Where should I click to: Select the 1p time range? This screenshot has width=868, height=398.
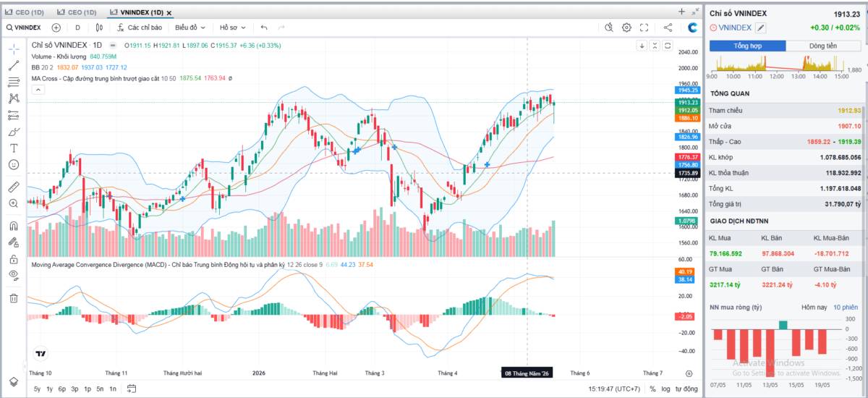coord(88,389)
